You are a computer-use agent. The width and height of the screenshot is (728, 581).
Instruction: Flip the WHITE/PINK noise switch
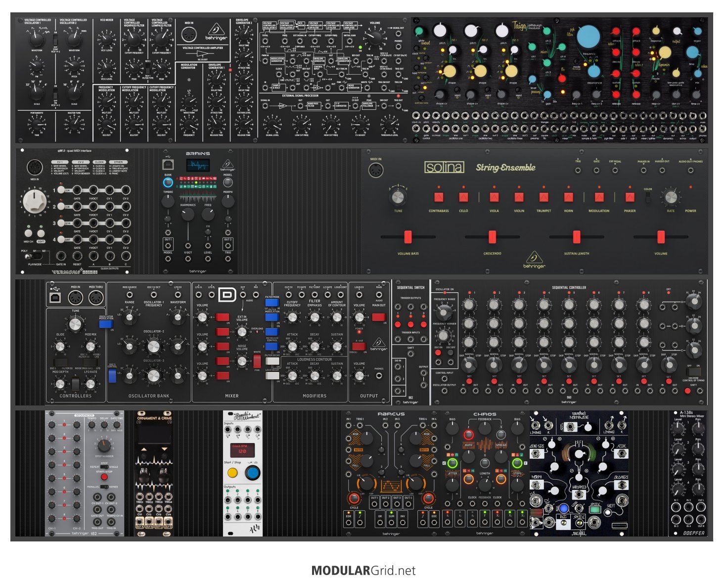pos(257,360)
